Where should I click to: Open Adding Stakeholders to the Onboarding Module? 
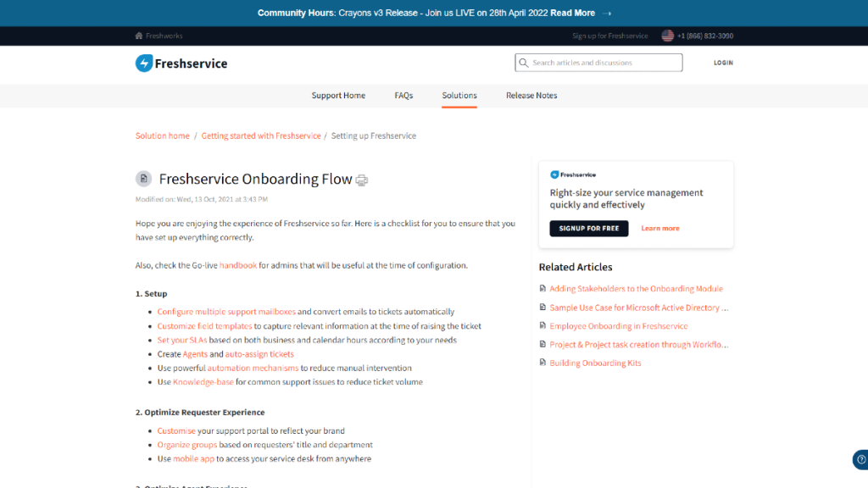click(636, 288)
